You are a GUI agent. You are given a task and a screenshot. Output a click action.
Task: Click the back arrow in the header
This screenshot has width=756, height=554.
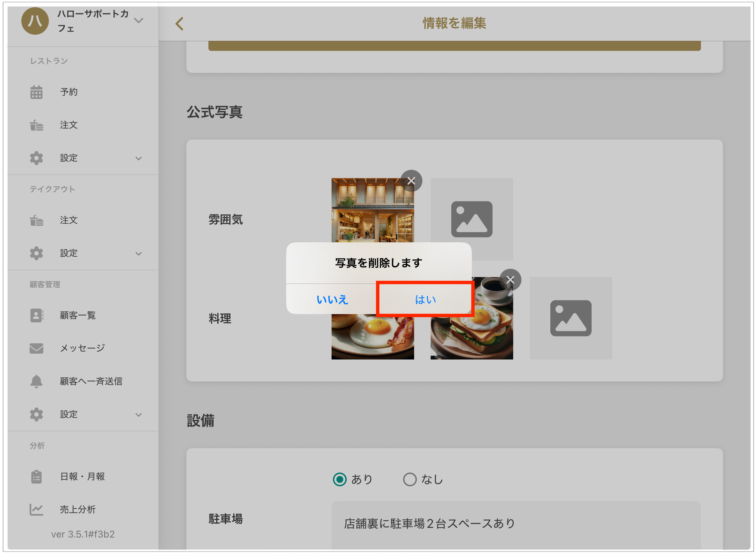[x=179, y=24]
